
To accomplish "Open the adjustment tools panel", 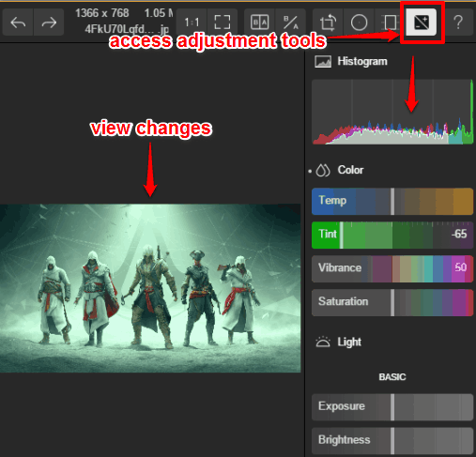I will (422, 23).
